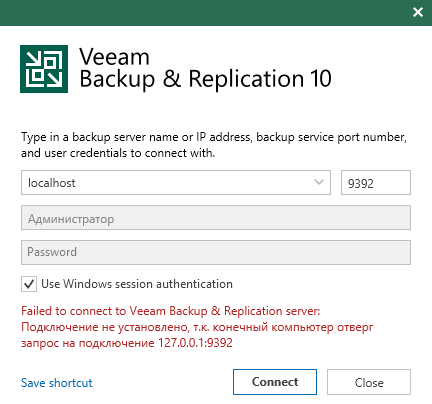Screen dimensions: 432x404
Task: Click the 'Use Windows session authentication' label
Action: tap(137, 284)
